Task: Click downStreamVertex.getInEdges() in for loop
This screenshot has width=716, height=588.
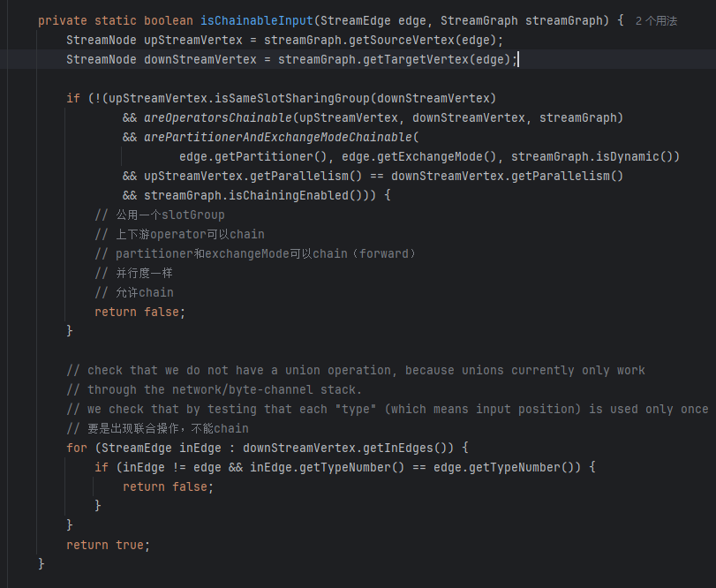Action: pyautogui.click(x=348, y=448)
